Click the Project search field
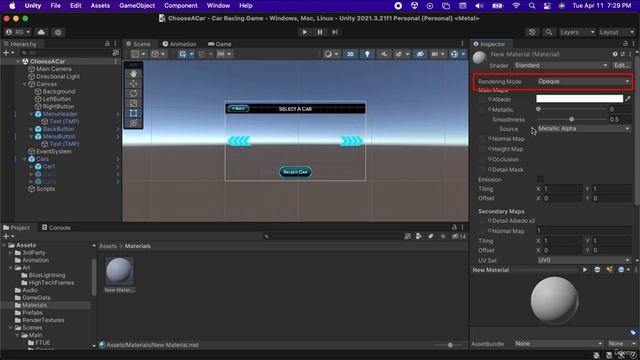 [333, 236]
